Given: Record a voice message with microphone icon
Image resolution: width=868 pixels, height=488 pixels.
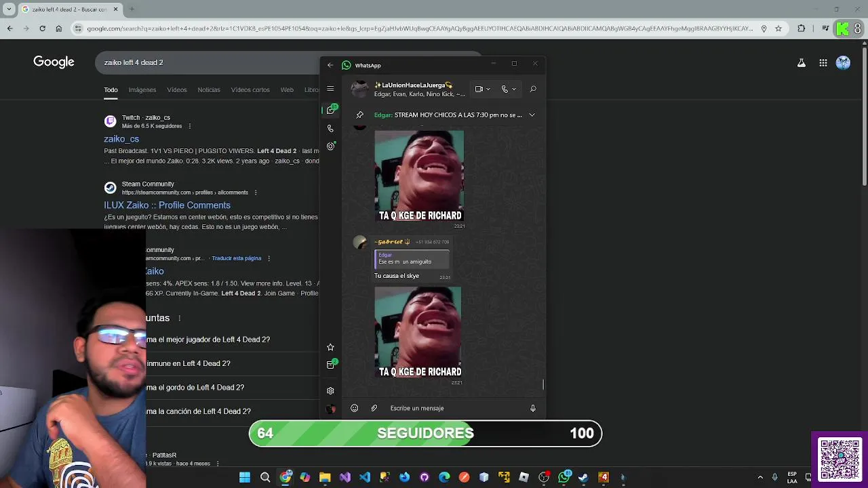Looking at the screenshot, I should pyautogui.click(x=533, y=408).
